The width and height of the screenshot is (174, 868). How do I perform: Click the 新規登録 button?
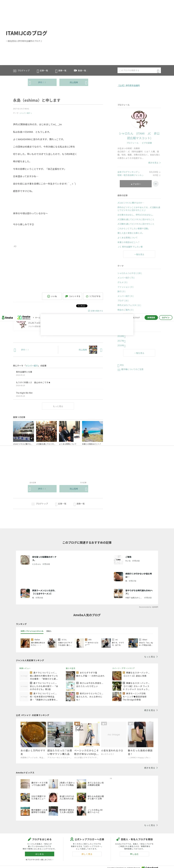[151, 317]
